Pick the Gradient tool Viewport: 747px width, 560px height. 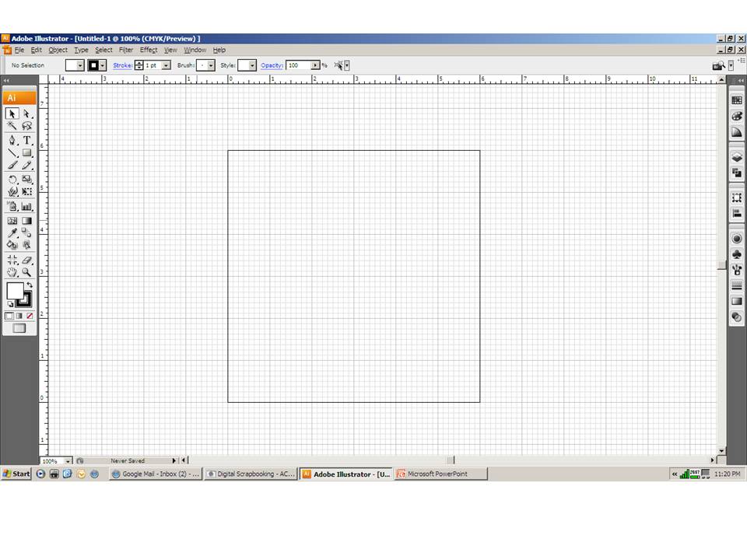click(26, 221)
